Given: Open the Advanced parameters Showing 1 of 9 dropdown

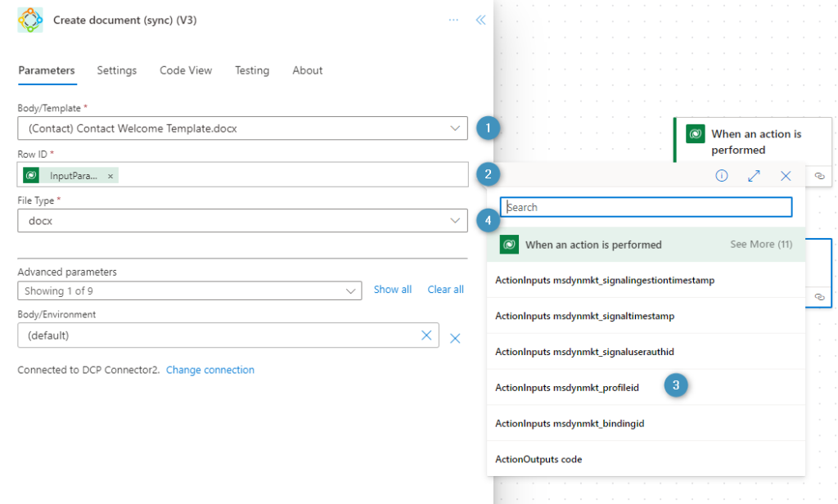Looking at the screenshot, I should [190, 290].
